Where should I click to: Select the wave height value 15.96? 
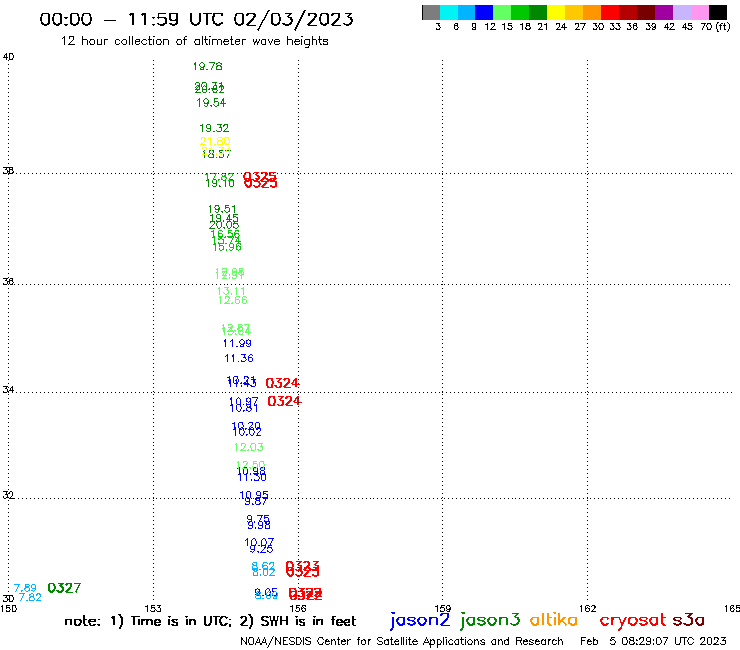(227, 247)
